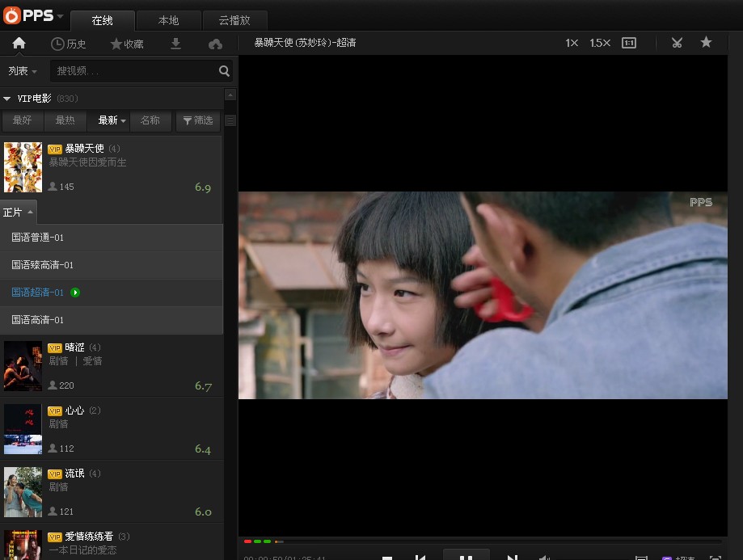Play the 国语臻高清-01 source
743x560 pixels.
[112, 265]
